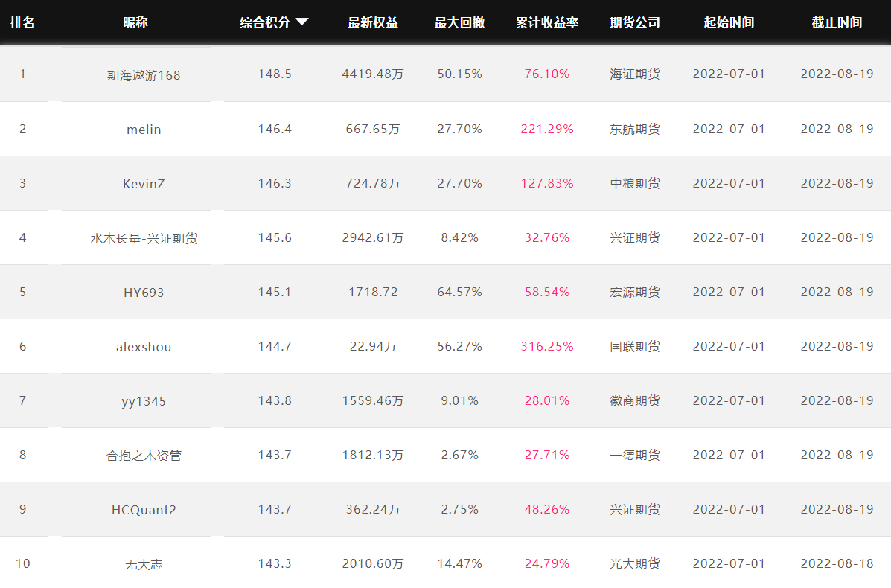This screenshot has width=891, height=588.
Task: Click score value 143.8
Action: (275, 400)
